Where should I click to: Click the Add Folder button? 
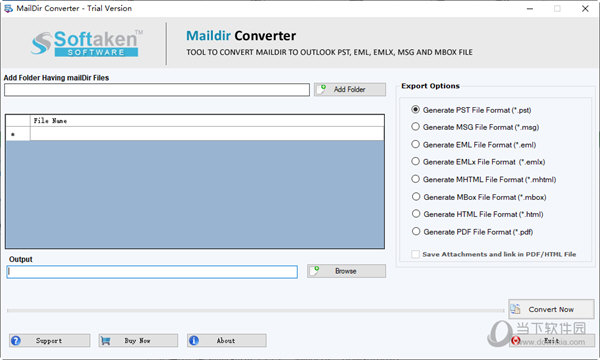350,90
